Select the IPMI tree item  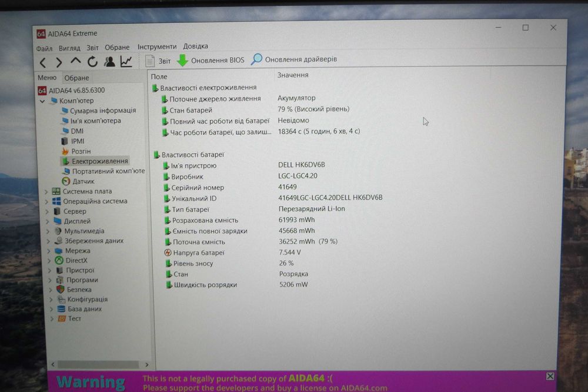pyautogui.click(x=73, y=141)
